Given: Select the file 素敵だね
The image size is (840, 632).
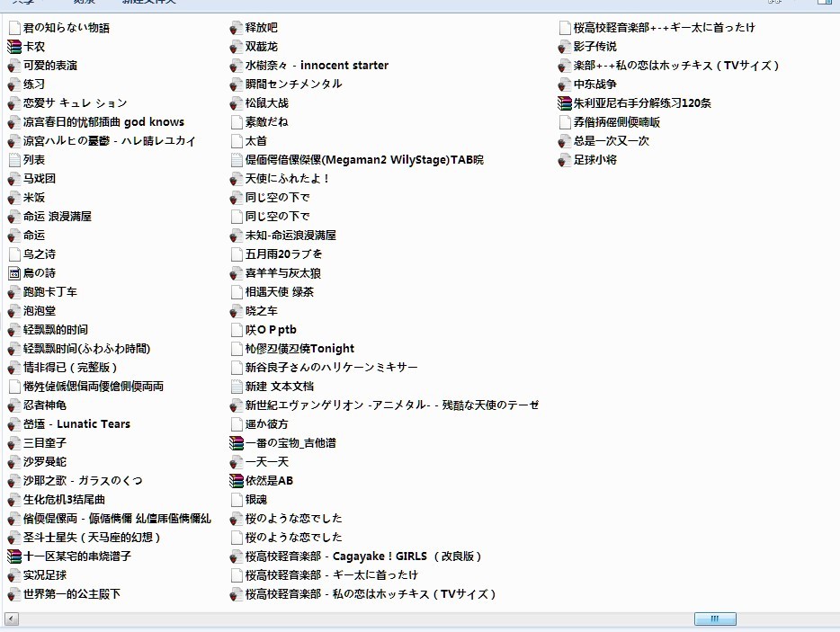Looking at the screenshot, I should (267, 122).
